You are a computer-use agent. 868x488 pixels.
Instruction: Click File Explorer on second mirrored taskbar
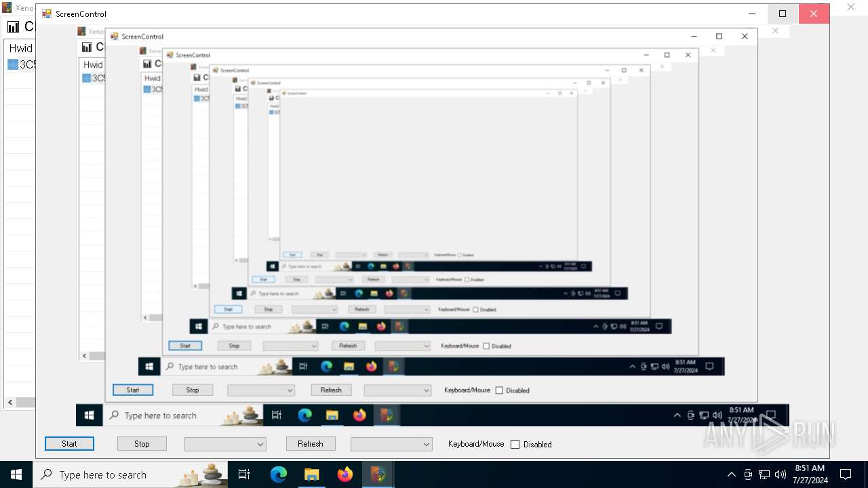coord(349,367)
